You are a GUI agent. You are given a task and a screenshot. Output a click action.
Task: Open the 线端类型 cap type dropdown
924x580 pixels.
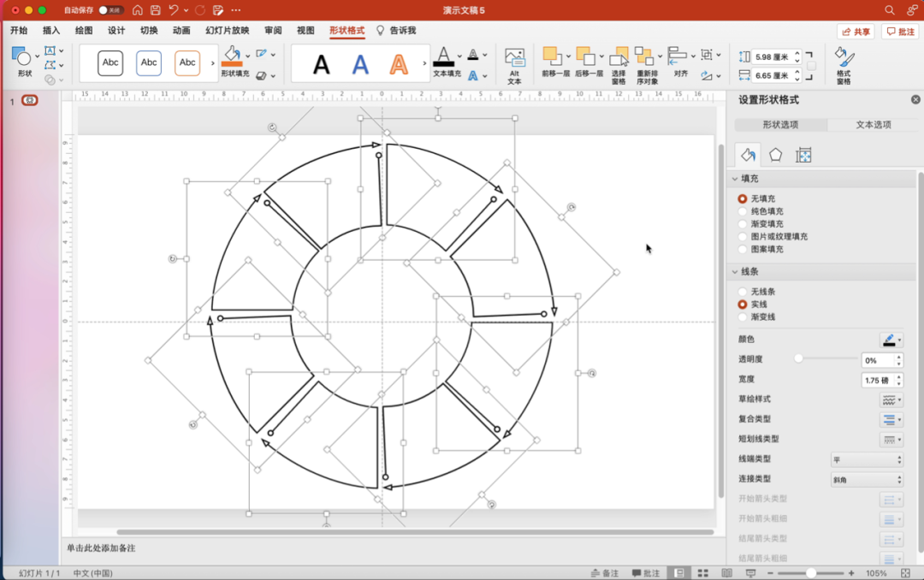(867, 459)
